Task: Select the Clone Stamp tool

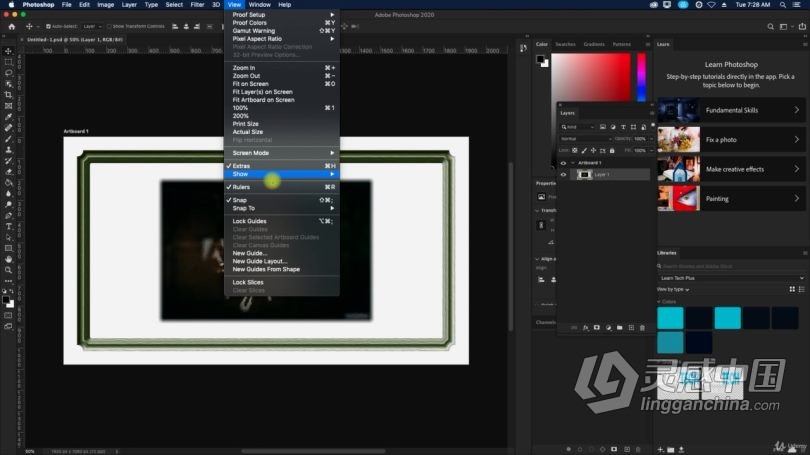Action: [x=8, y=150]
